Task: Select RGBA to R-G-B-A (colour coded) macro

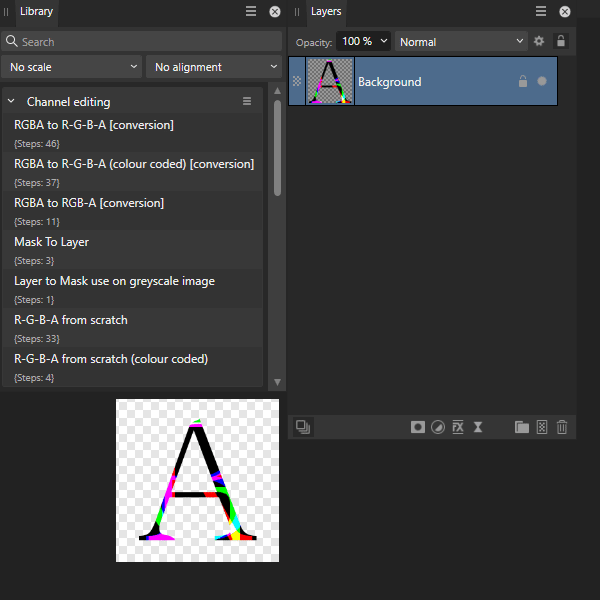Action: pyautogui.click(x=132, y=171)
